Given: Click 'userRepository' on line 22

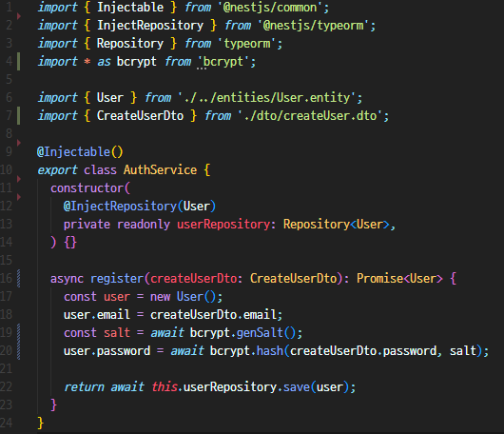Looking at the screenshot, I should pos(230,386).
